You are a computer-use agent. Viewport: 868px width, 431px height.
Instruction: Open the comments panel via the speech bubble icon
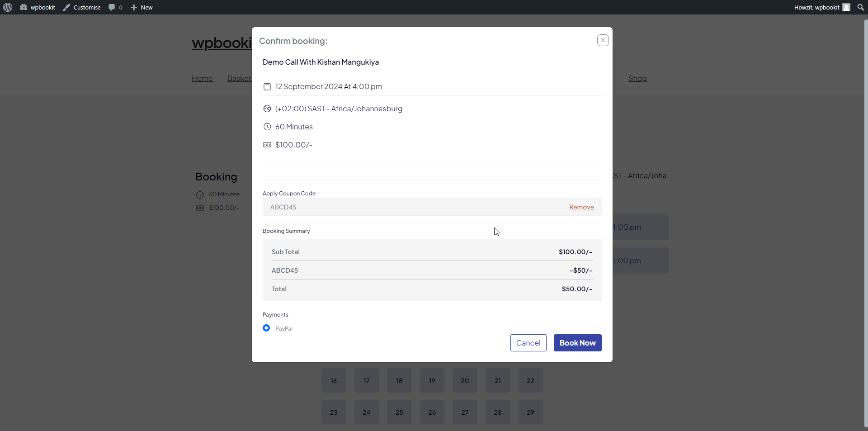(112, 7)
